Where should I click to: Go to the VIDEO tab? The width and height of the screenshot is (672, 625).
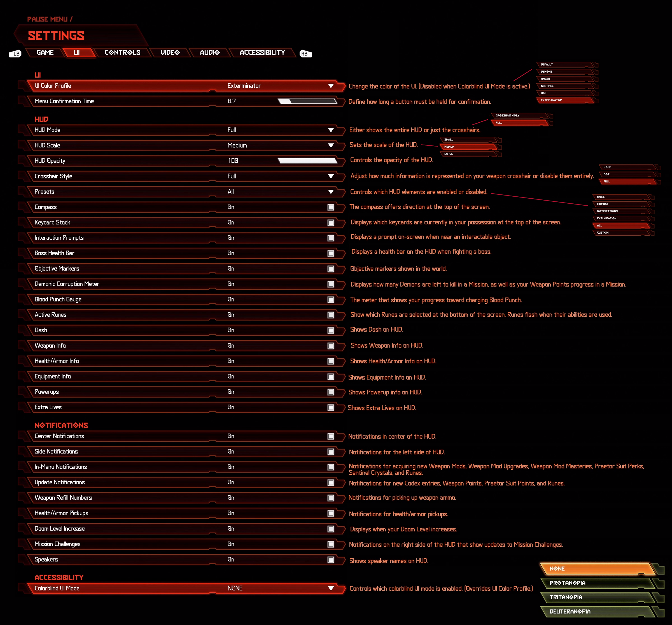[170, 52]
